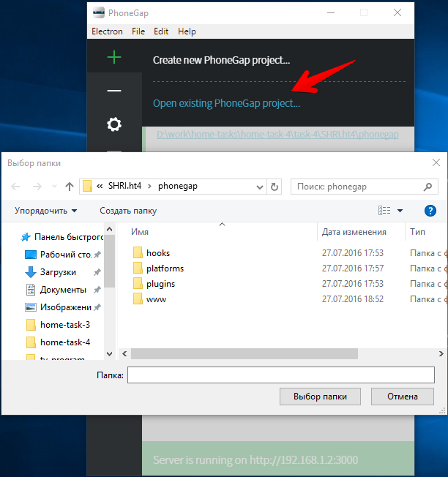Screen dimensions: 448x477
Task: Click the search magnifier icon
Action: click(x=428, y=187)
